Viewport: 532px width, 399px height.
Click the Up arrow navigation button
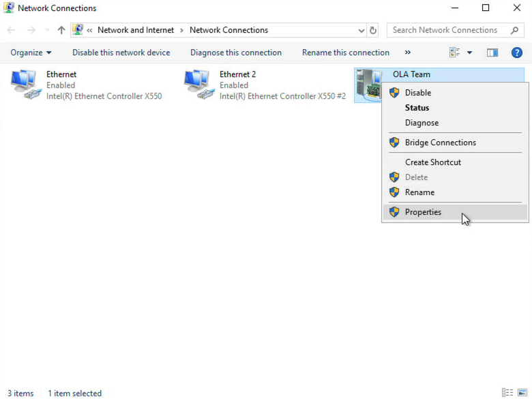[x=61, y=30]
